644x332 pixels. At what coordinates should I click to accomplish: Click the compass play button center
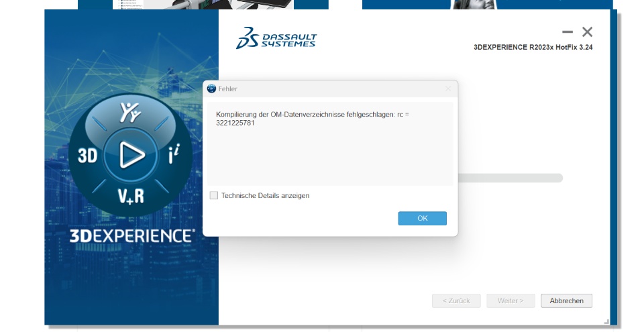tap(131, 155)
